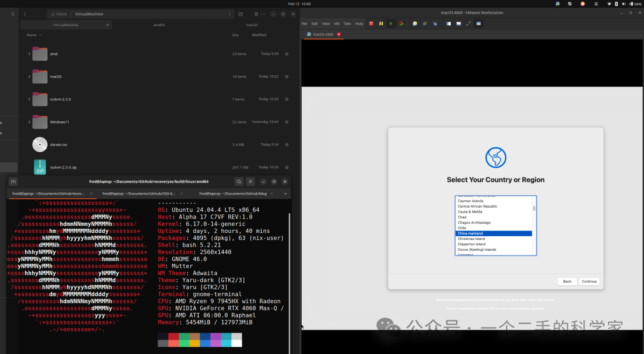Screen dimensions: 644x354
Task: Star the darwin.iso file
Action: click(x=287, y=144)
